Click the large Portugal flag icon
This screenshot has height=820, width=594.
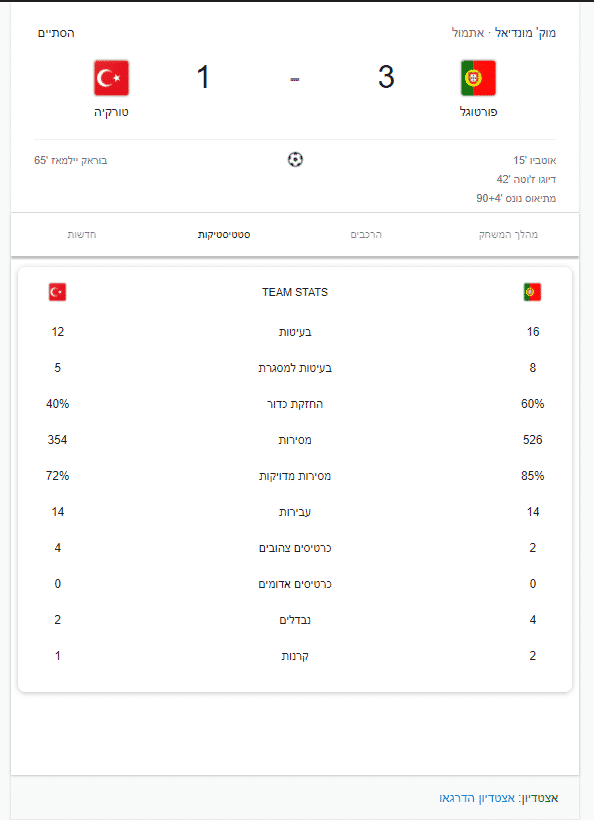478,78
